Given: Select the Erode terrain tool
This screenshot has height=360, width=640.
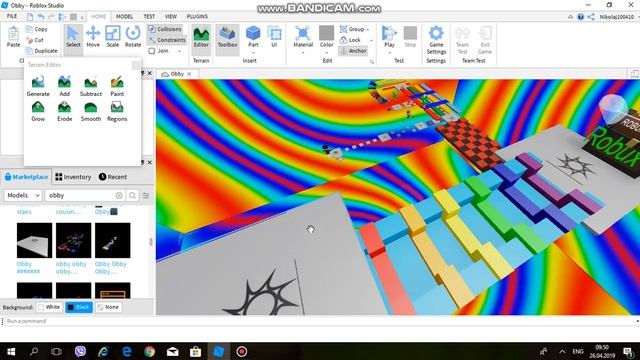Looking at the screenshot, I should pos(64,111).
